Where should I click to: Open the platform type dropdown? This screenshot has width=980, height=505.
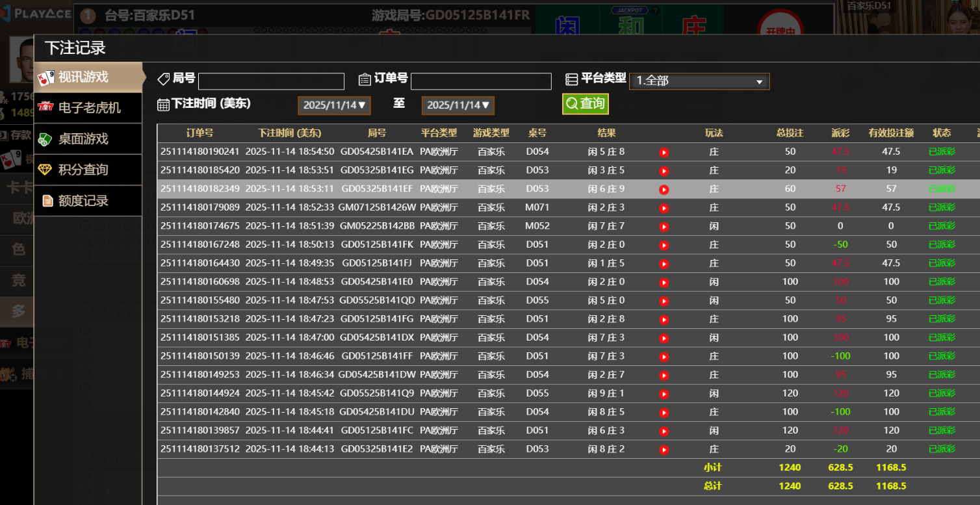699,81
